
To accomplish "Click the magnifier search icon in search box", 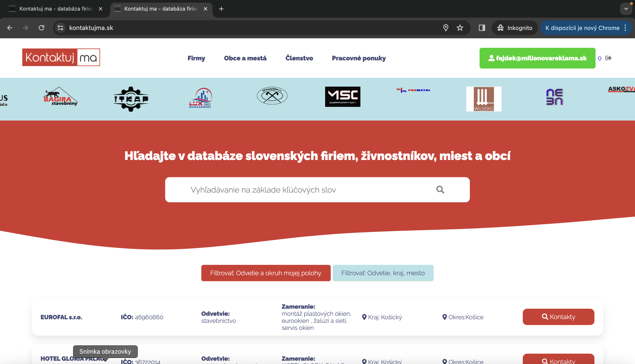I will [440, 190].
